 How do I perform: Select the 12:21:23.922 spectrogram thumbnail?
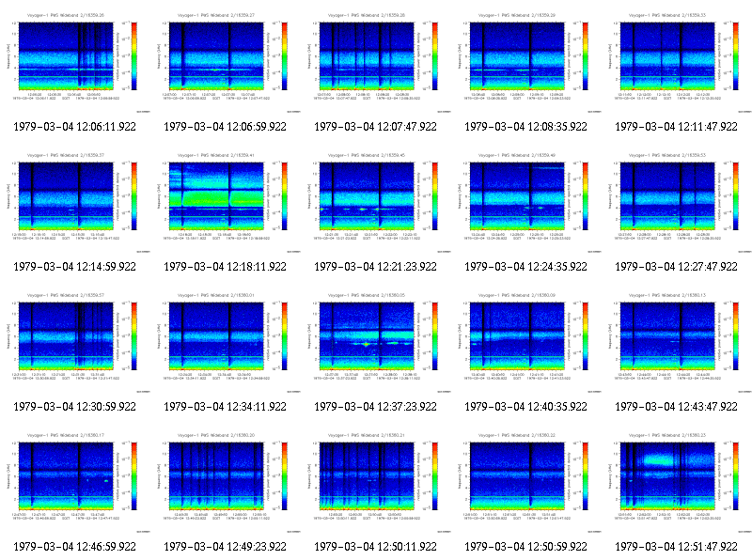376,203
